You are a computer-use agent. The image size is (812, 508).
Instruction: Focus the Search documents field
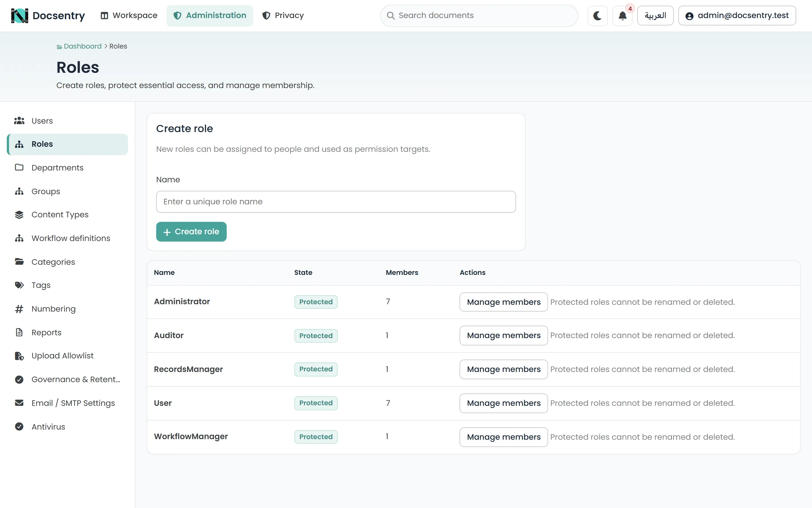pyautogui.click(x=479, y=16)
